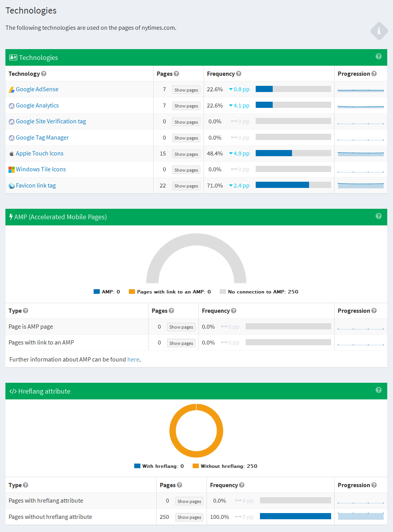Click the globe icon beside Favicon link tag
This screenshot has height=532, width=393.
click(x=11, y=186)
